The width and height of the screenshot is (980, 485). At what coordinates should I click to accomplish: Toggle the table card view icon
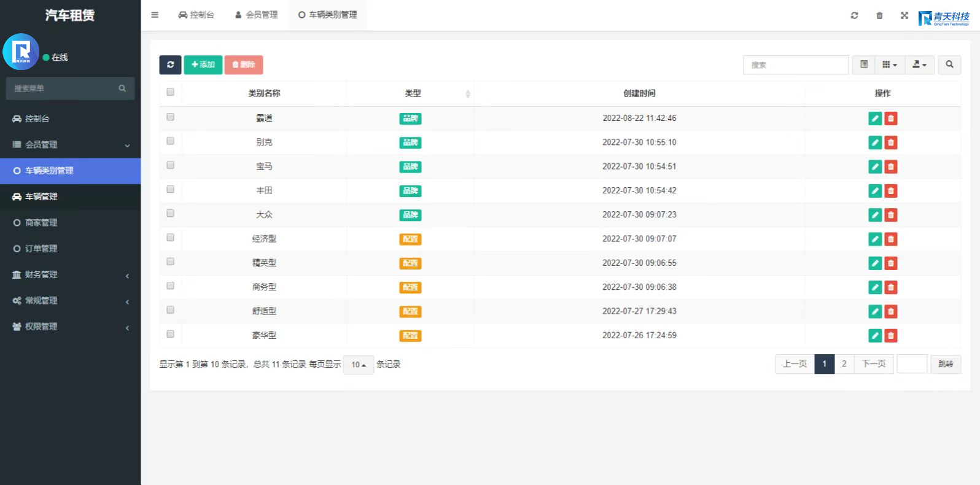[864, 64]
